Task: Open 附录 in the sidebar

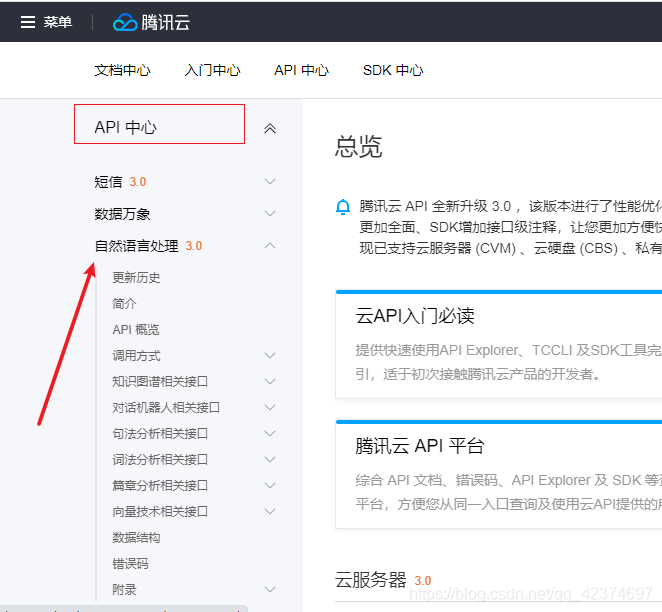Action: pos(125,590)
